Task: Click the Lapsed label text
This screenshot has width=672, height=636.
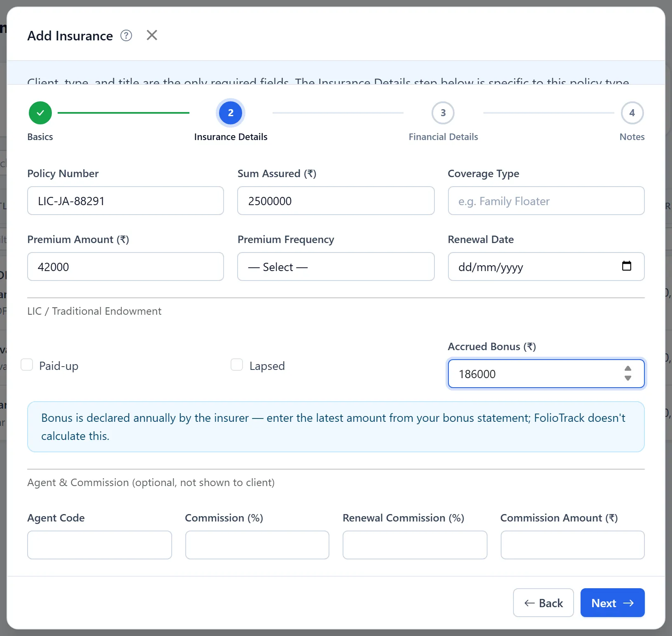Action: click(267, 366)
